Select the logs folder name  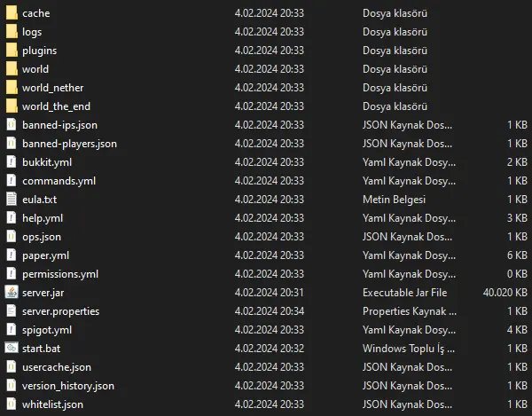(x=32, y=32)
